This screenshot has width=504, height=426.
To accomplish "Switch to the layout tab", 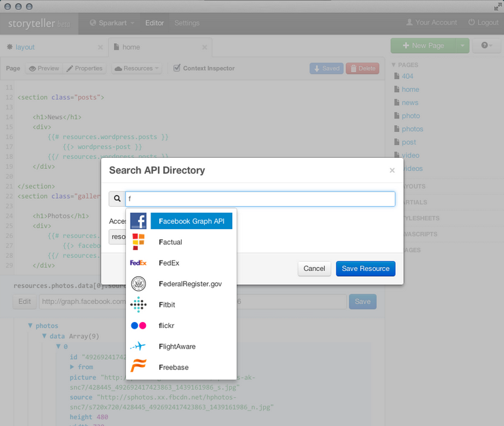I will point(25,48).
